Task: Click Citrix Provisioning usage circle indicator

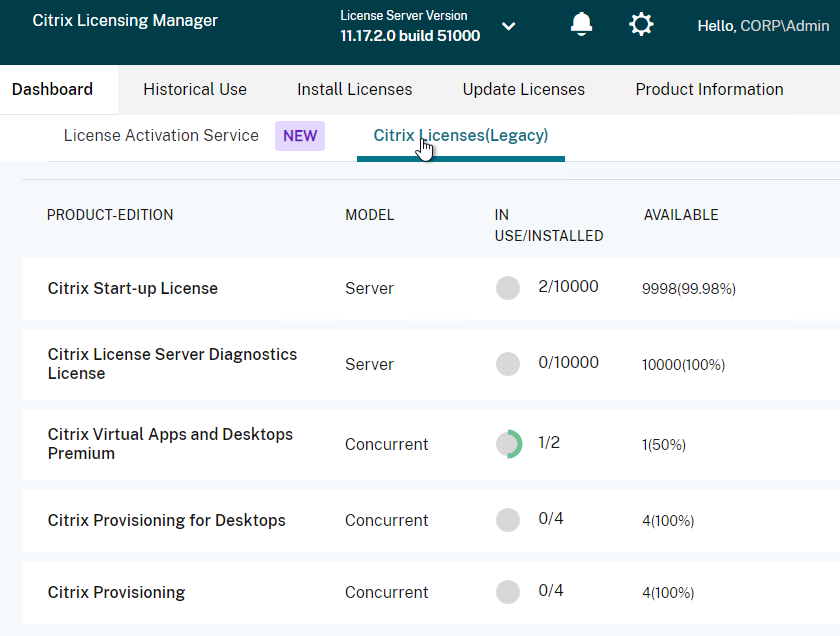Action: [508, 592]
